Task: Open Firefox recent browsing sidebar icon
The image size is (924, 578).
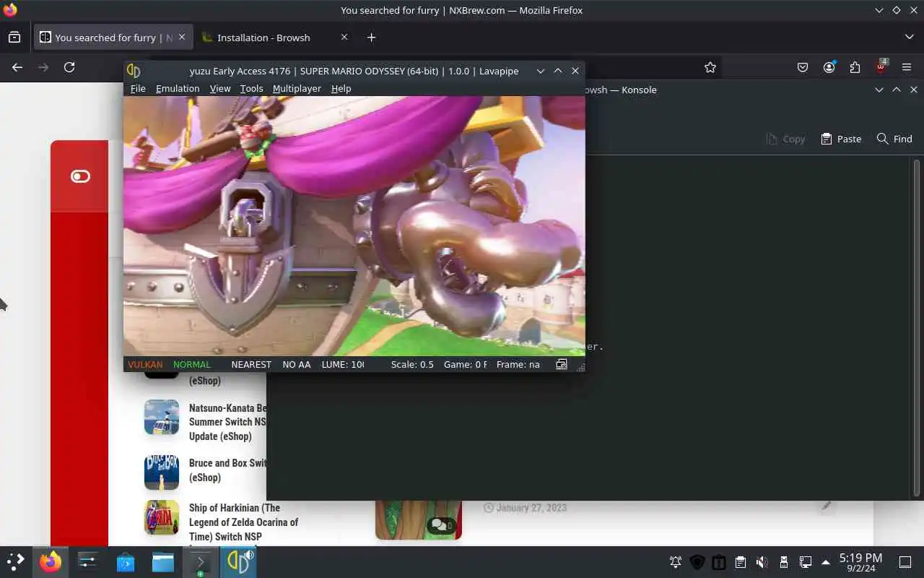Action: point(14,38)
